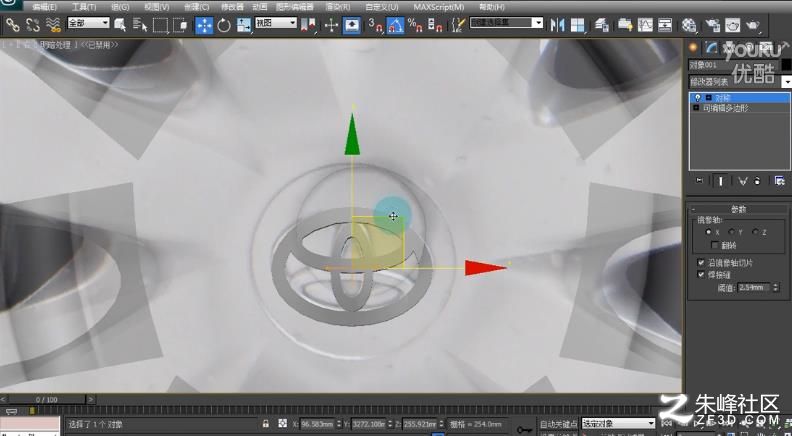Toggle the Angle Snap button
The image size is (792, 436).
[x=395, y=25]
